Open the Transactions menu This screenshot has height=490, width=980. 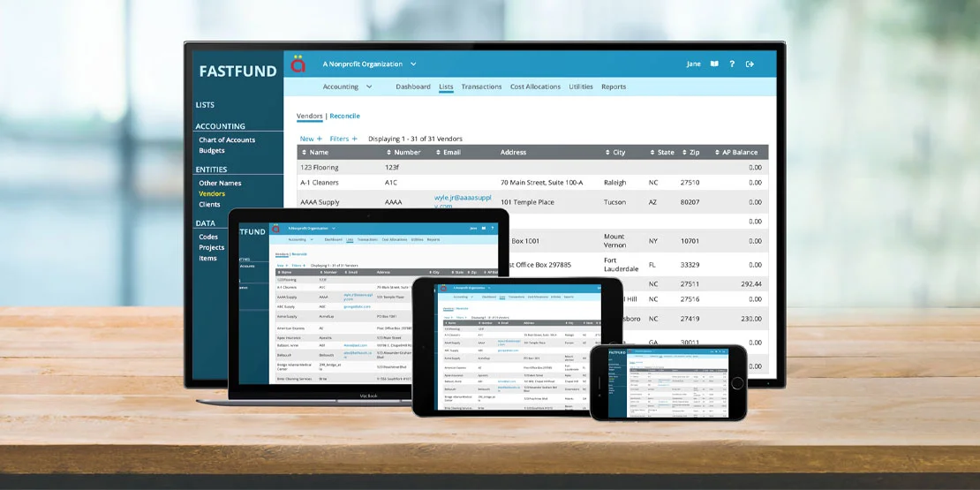(481, 87)
